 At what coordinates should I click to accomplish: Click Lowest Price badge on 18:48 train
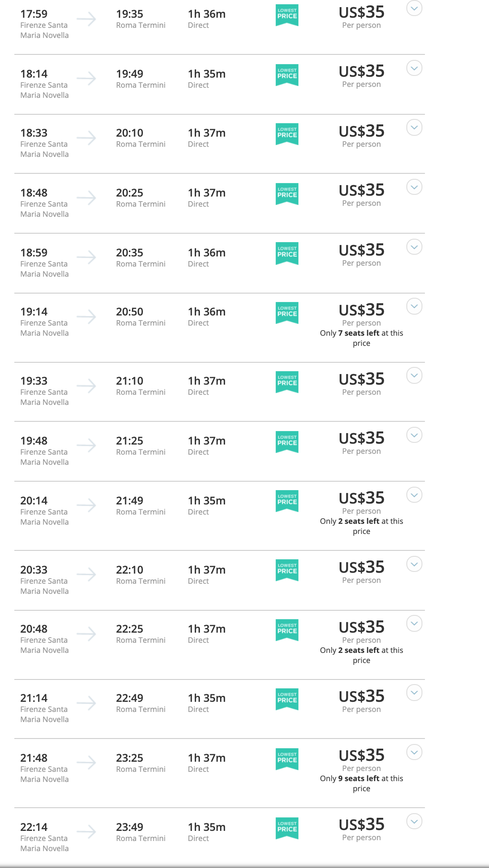[287, 194]
